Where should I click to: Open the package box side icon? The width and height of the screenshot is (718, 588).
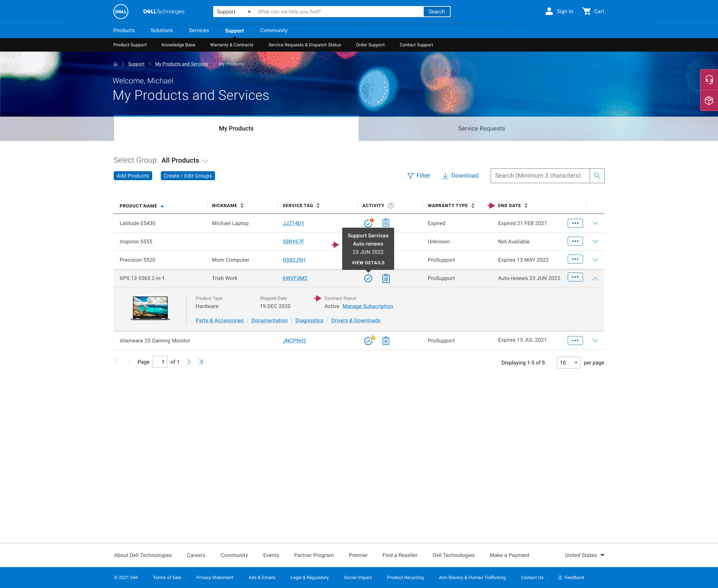(x=709, y=101)
